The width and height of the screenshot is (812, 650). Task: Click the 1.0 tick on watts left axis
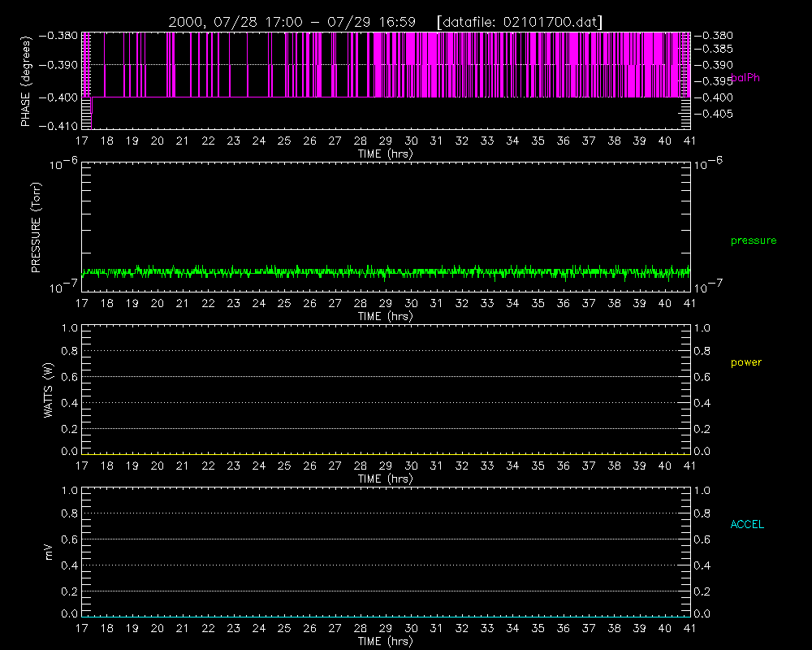69,328
